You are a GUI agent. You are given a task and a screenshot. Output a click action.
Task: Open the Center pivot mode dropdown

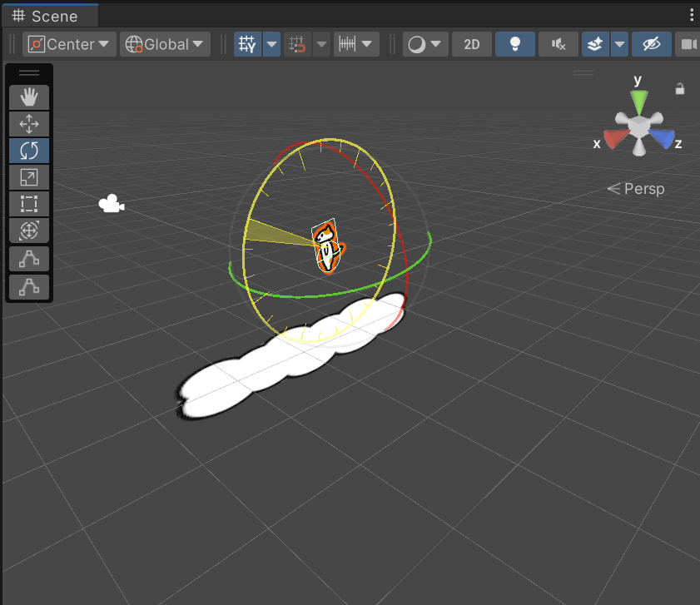[69, 44]
